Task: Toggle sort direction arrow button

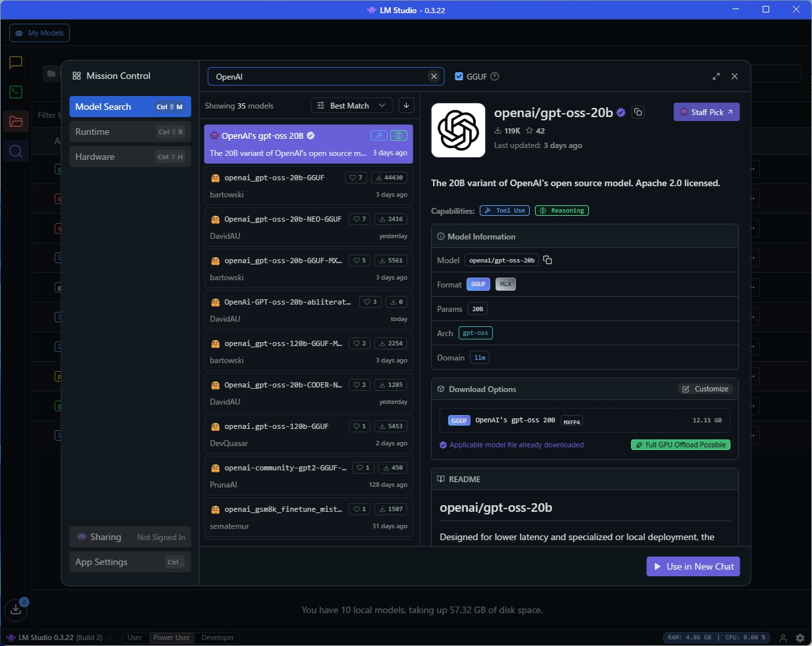Action: 406,105
